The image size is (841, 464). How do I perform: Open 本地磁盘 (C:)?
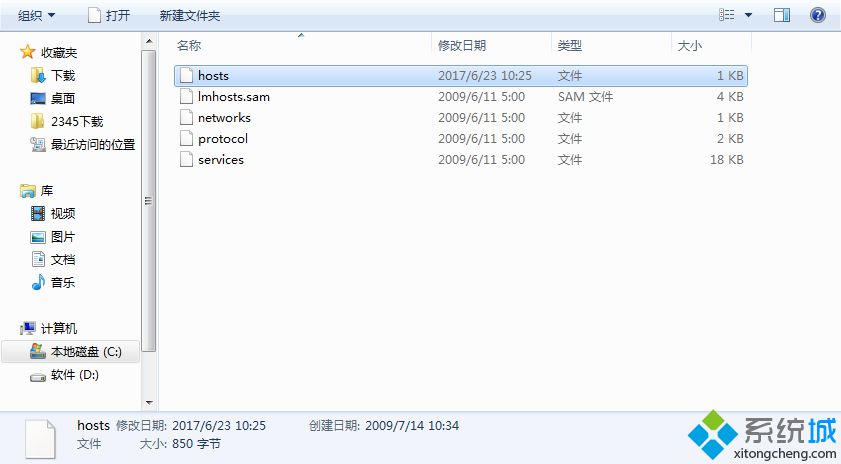[86, 352]
